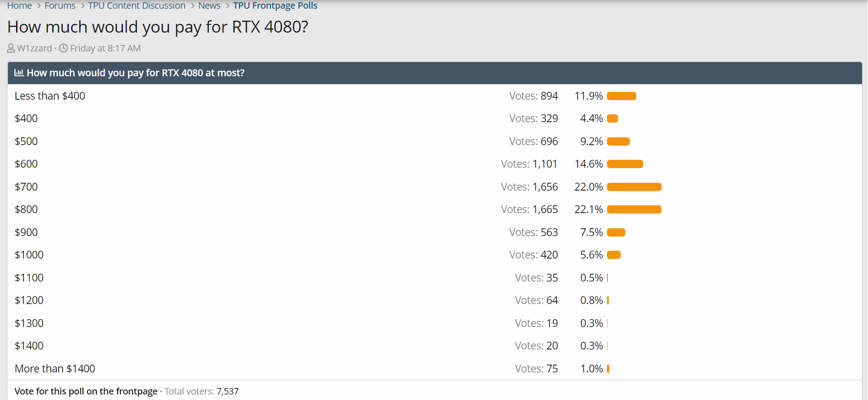The height and width of the screenshot is (400, 868).
Task: Click the clock icon before Friday
Action: point(64,48)
